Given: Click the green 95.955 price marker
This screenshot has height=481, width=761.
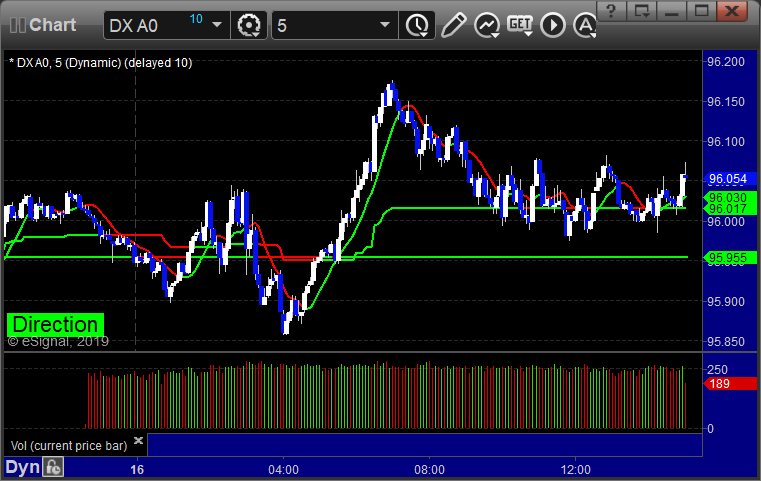Looking at the screenshot, I should (729, 258).
